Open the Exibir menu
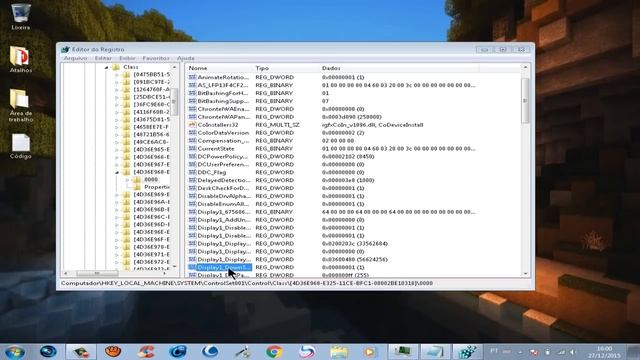 (127, 58)
